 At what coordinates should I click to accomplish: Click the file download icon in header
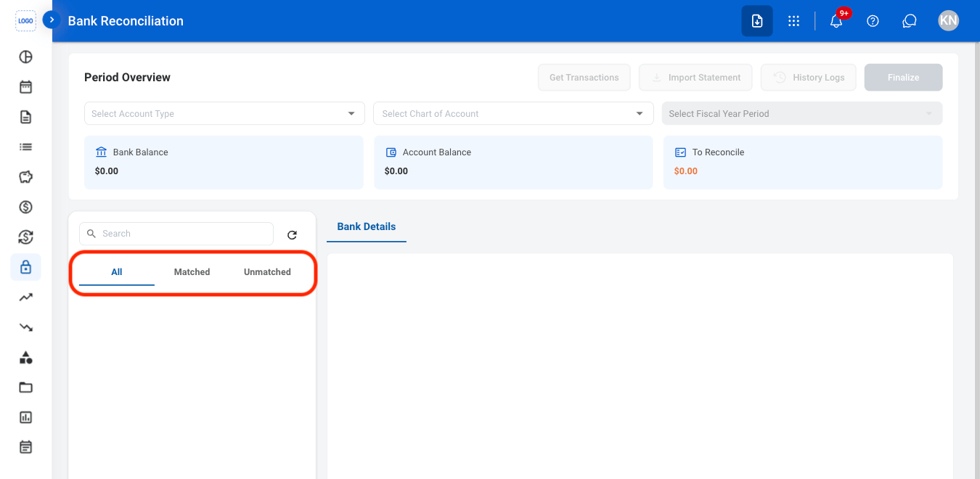[x=757, y=21]
